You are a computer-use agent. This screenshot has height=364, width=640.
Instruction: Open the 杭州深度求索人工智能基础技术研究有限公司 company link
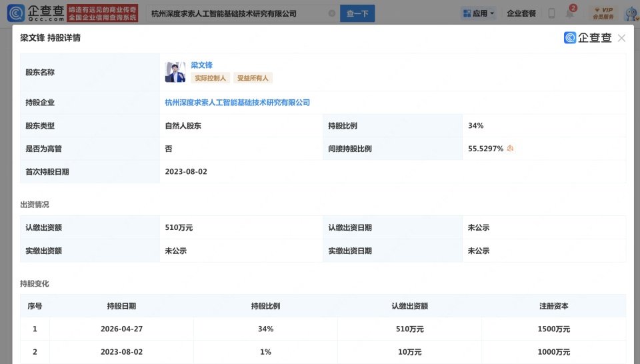(237, 103)
